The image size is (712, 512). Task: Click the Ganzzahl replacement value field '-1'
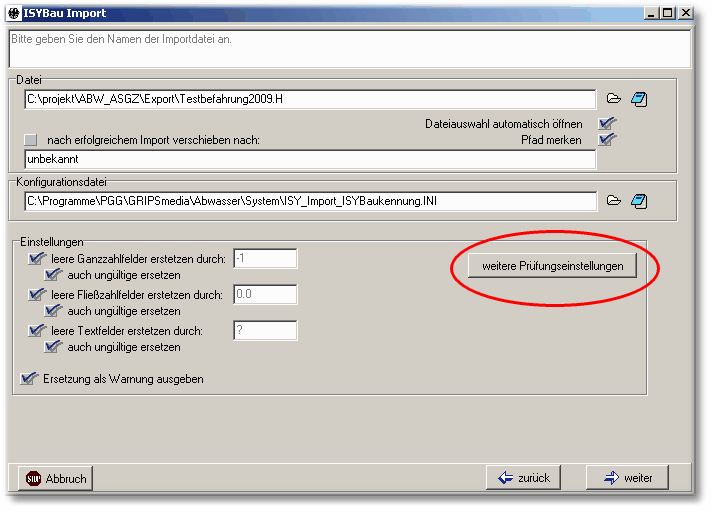pyautogui.click(x=264, y=258)
